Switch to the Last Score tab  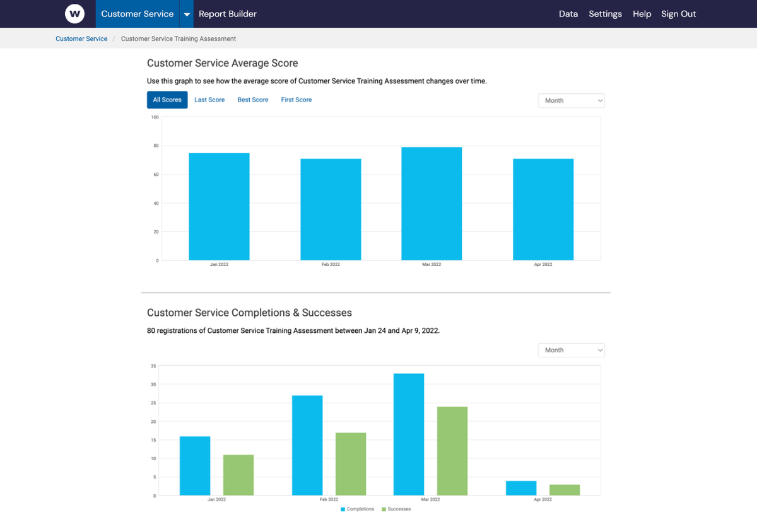(x=209, y=100)
